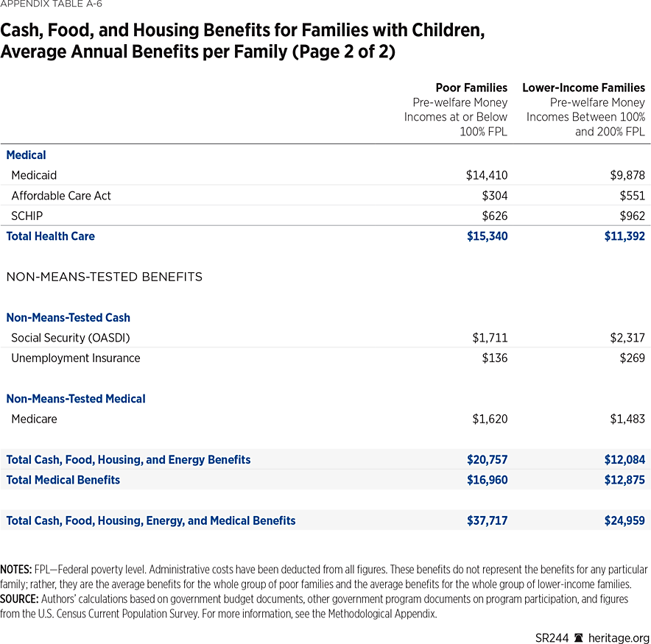Select the Poor Families column header
Screen dimensions: 651x644
click(471, 88)
